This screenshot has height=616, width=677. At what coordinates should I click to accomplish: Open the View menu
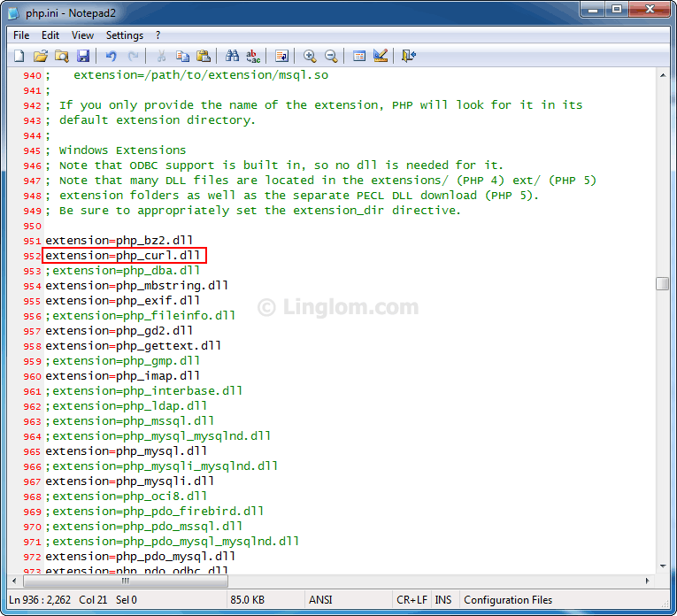82,35
